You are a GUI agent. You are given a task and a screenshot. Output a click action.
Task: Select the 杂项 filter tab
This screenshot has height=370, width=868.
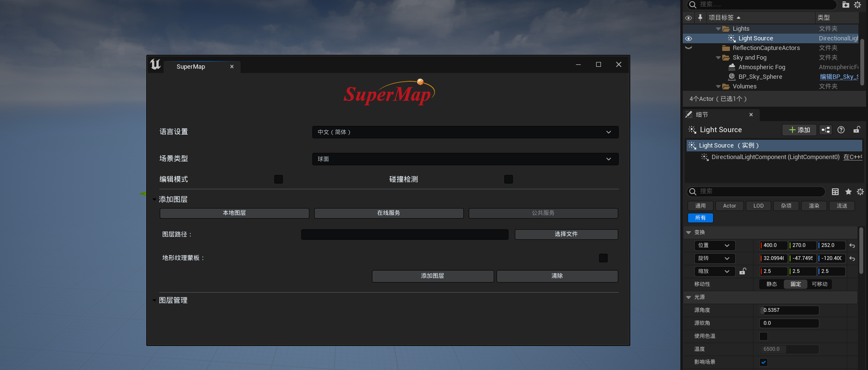pyautogui.click(x=786, y=206)
